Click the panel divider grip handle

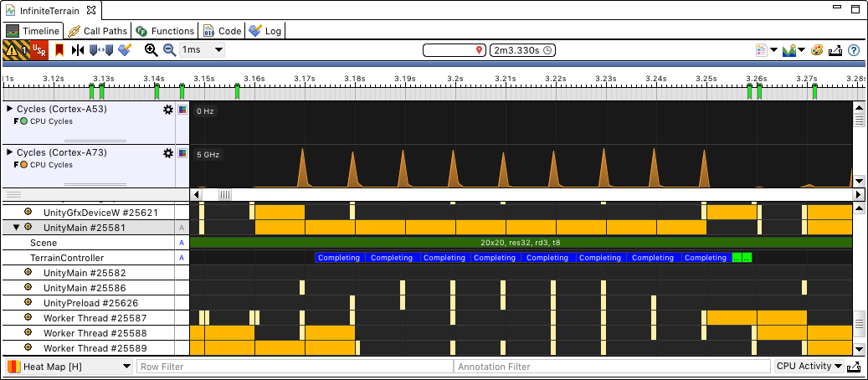point(13,194)
